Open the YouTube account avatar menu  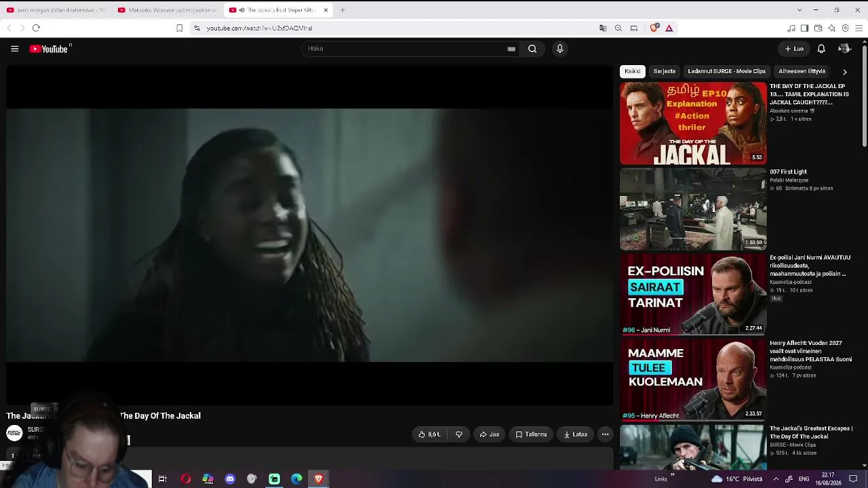[x=844, y=49]
